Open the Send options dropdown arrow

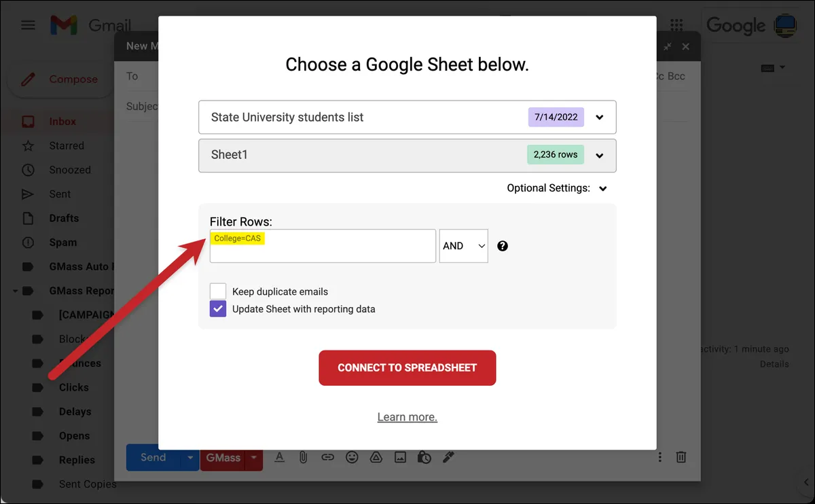[x=189, y=457]
